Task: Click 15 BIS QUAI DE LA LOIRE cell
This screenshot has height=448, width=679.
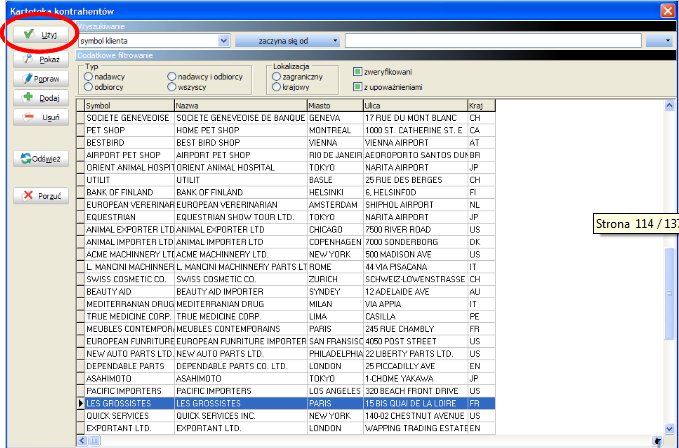Action: pos(415,403)
